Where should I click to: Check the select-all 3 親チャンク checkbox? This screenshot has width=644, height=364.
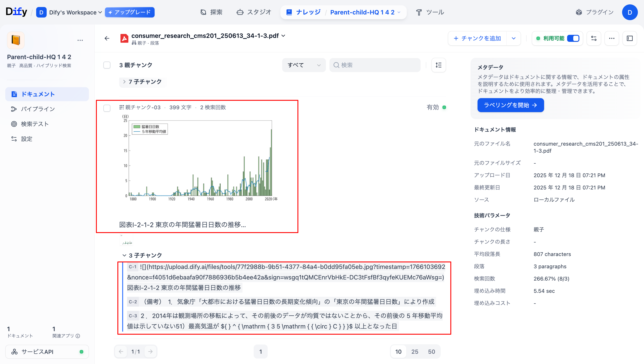[107, 65]
